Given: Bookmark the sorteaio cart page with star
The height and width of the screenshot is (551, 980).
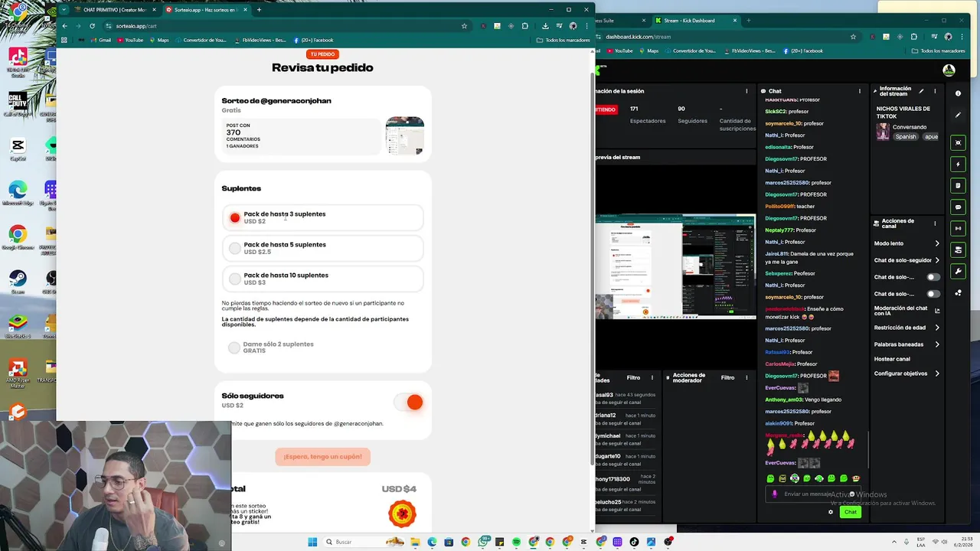Looking at the screenshot, I should (x=464, y=26).
